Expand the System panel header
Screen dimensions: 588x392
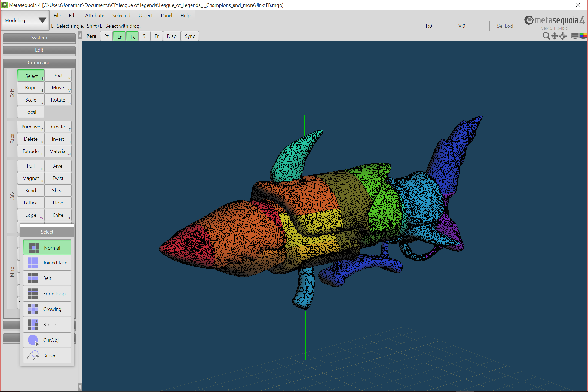[x=39, y=38]
